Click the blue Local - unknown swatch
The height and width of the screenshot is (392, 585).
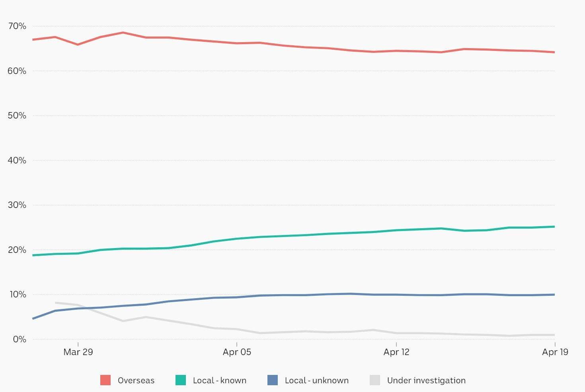pyautogui.click(x=273, y=380)
